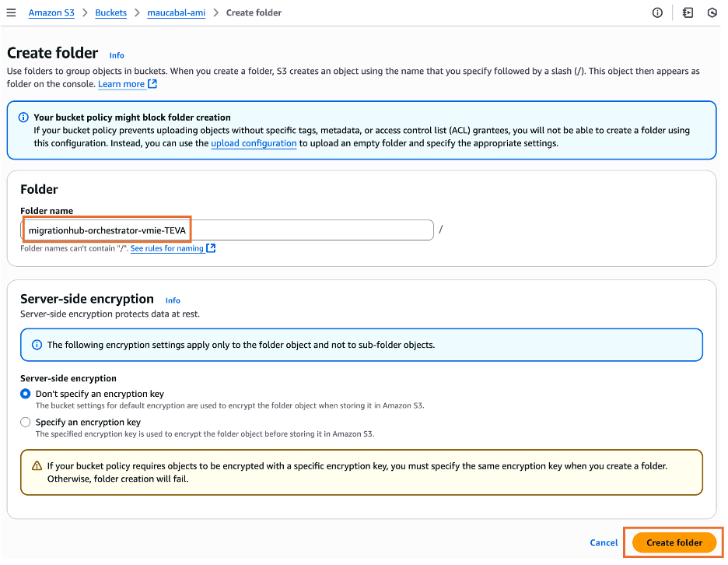Open the maucabal-ami bucket breadcrumb
Image resolution: width=728 pixels, height=565 pixels.
click(x=176, y=12)
